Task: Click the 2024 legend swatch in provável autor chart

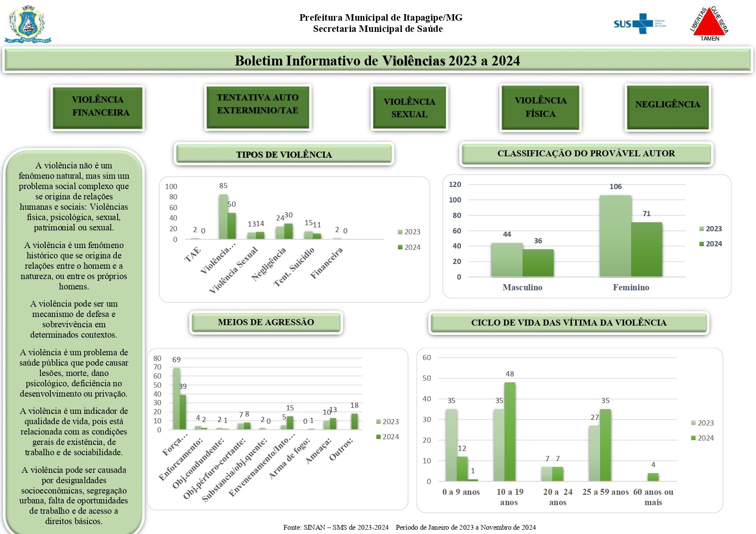Action: tap(702, 244)
